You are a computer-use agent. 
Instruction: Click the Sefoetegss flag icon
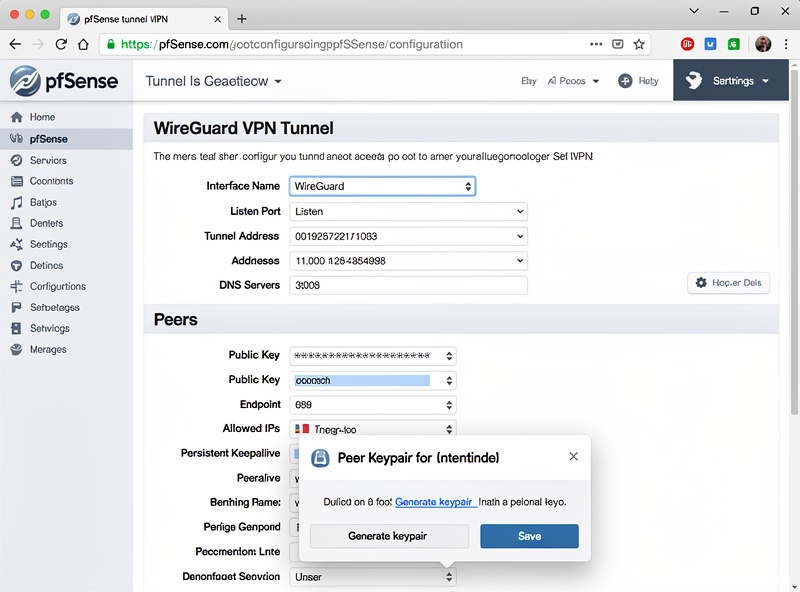click(x=16, y=308)
